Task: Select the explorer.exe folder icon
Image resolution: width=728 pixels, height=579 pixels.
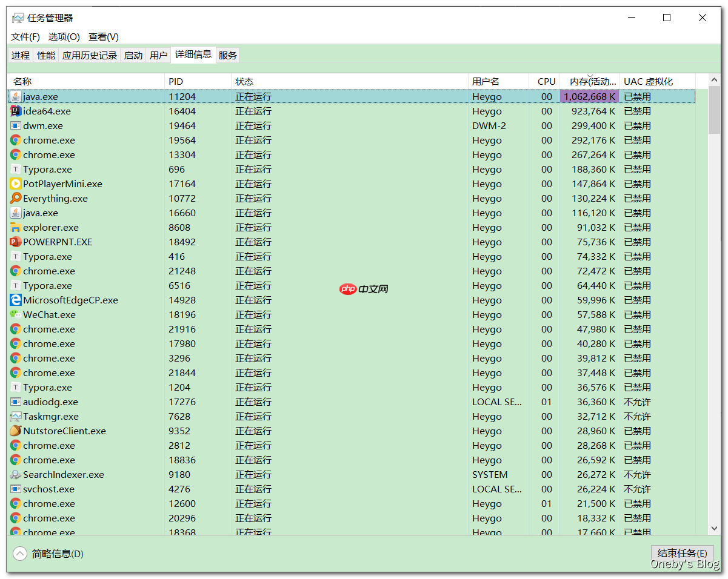Action: click(x=14, y=227)
